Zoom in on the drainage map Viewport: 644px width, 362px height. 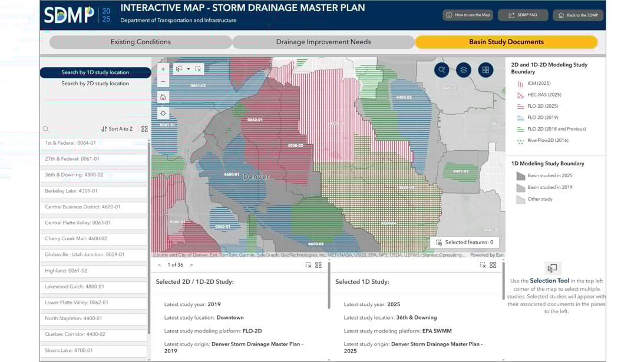coord(163,69)
